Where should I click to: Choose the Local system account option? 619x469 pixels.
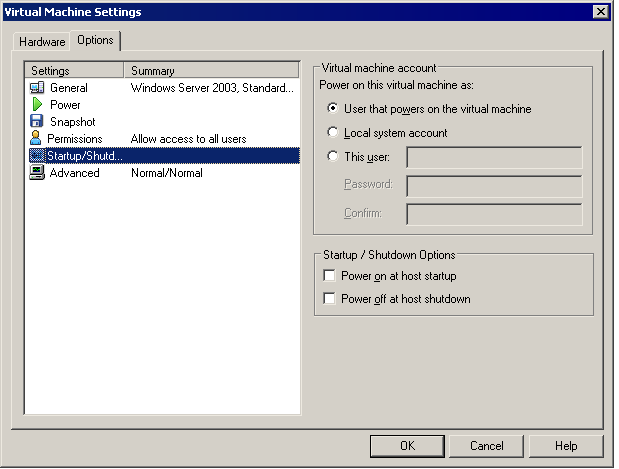tap(333, 133)
